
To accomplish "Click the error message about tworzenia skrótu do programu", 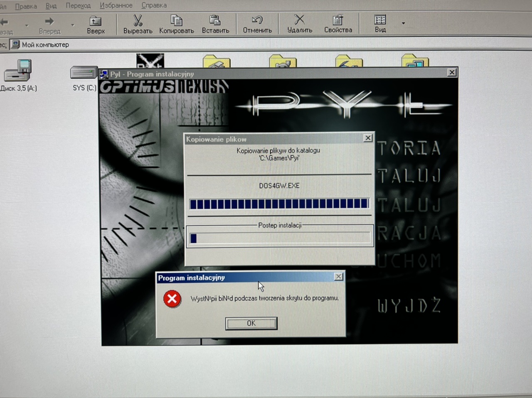I will click(x=265, y=298).
